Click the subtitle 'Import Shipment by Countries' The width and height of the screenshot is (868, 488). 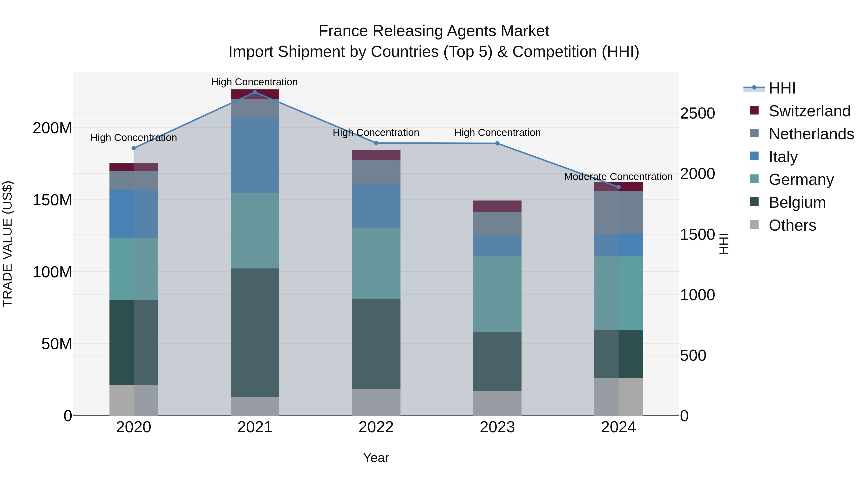[334, 52]
